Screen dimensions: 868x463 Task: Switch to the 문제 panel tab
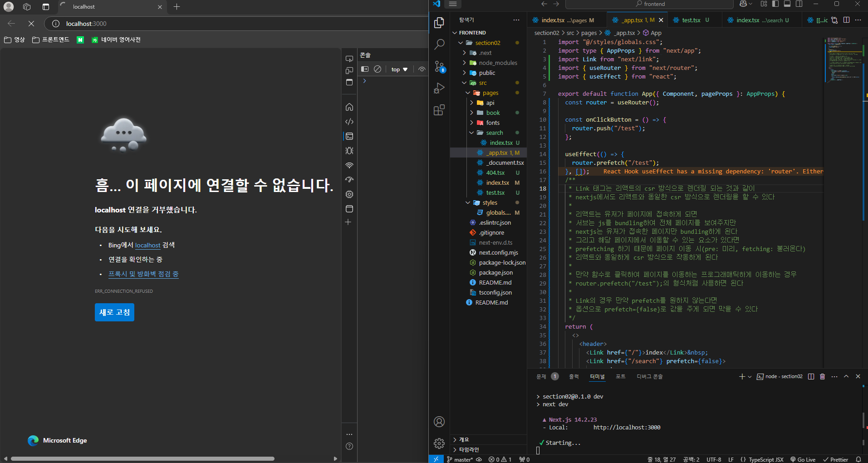547,376
